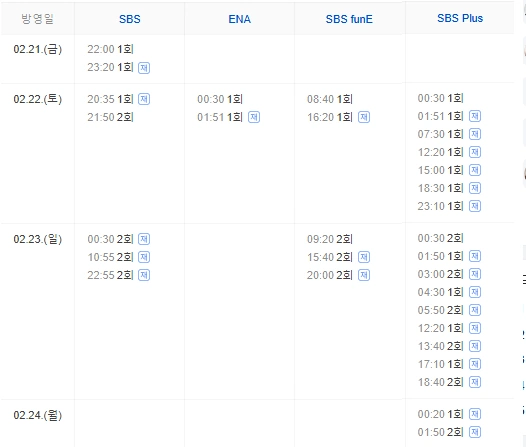
Task: Select the 02.23.(일) date row label
Action: click(38, 239)
